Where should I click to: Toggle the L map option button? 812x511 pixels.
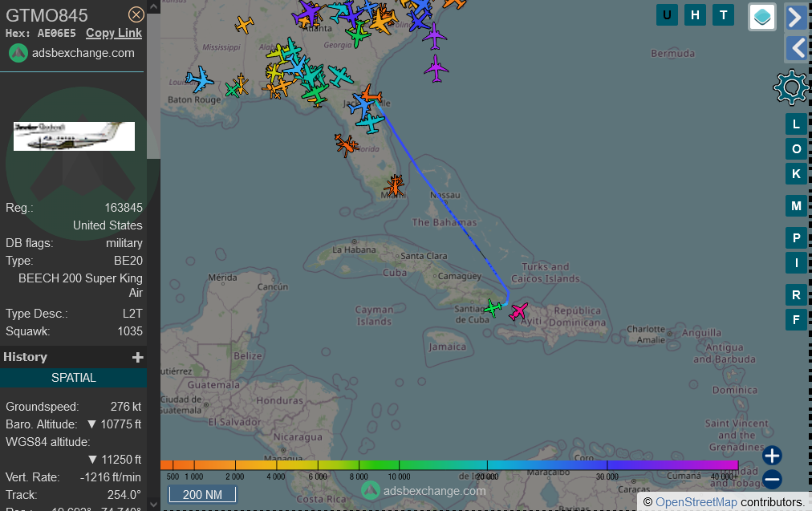click(796, 124)
